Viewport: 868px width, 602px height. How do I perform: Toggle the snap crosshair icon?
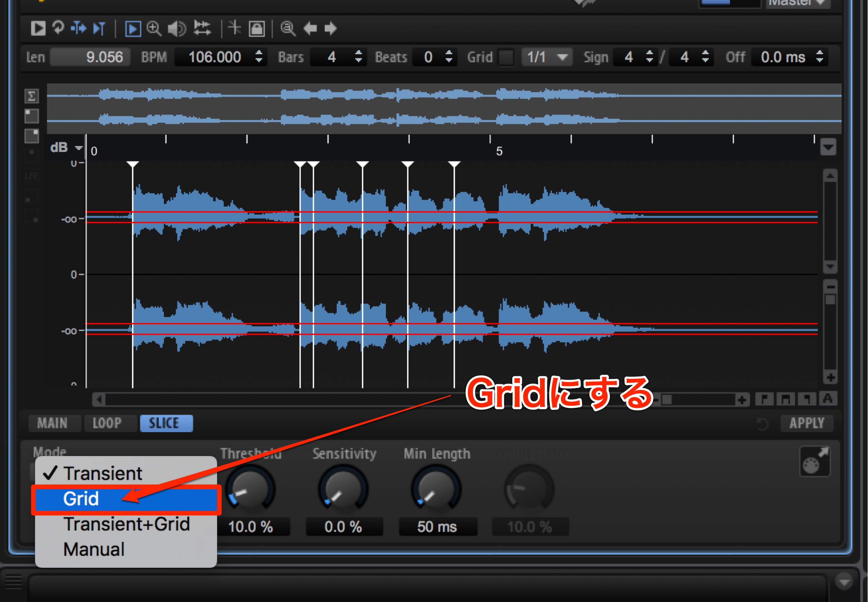pyautogui.click(x=235, y=28)
